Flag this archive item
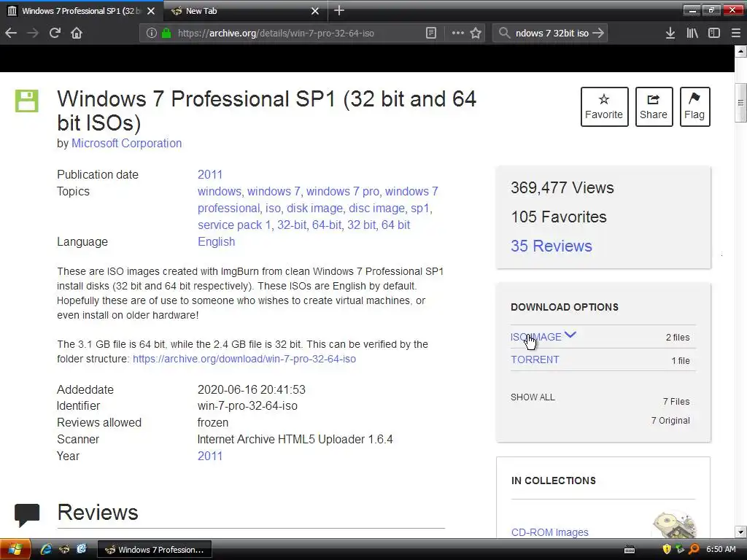The image size is (747, 560). pos(694,106)
